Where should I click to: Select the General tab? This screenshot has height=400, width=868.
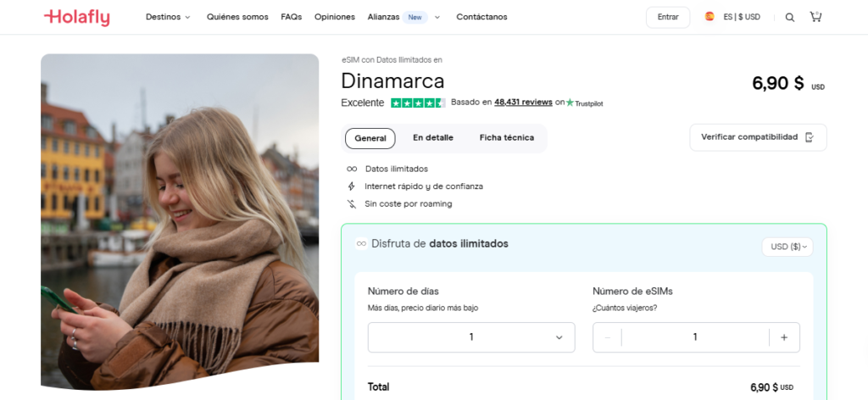point(370,138)
